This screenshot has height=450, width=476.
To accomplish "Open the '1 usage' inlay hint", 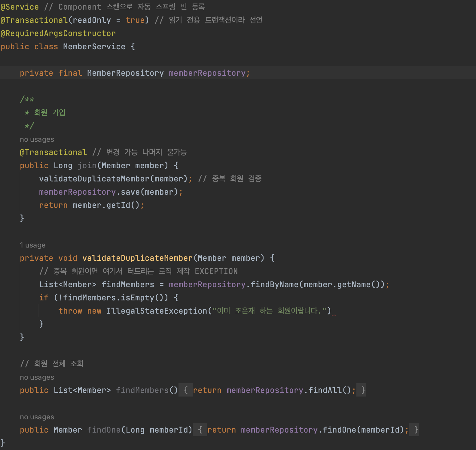I will pyautogui.click(x=32, y=245).
